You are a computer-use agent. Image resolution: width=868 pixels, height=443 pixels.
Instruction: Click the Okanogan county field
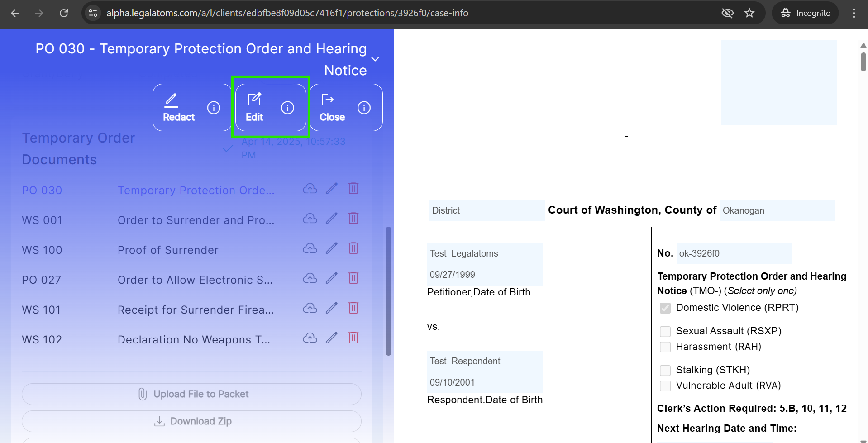point(777,210)
